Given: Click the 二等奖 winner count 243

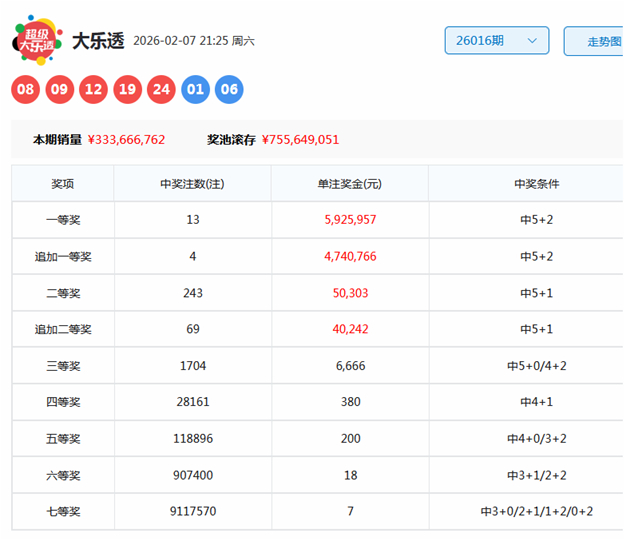Looking at the screenshot, I should pos(193,293).
